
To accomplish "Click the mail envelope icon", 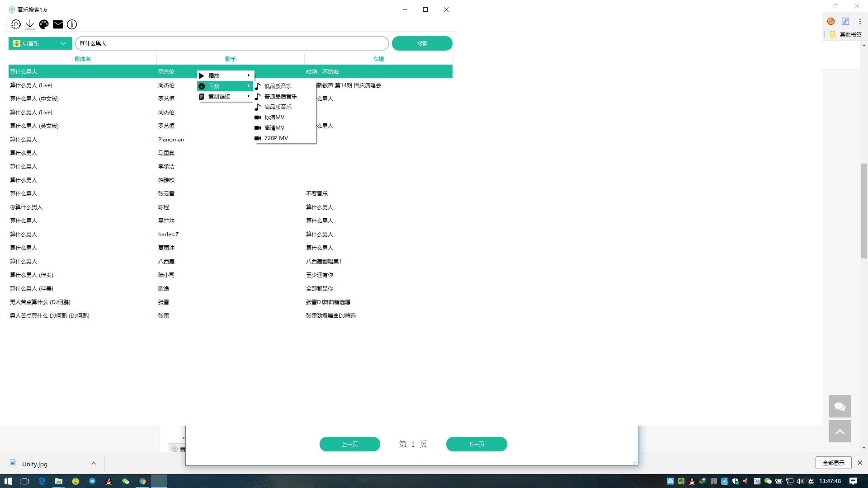I will [58, 24].
